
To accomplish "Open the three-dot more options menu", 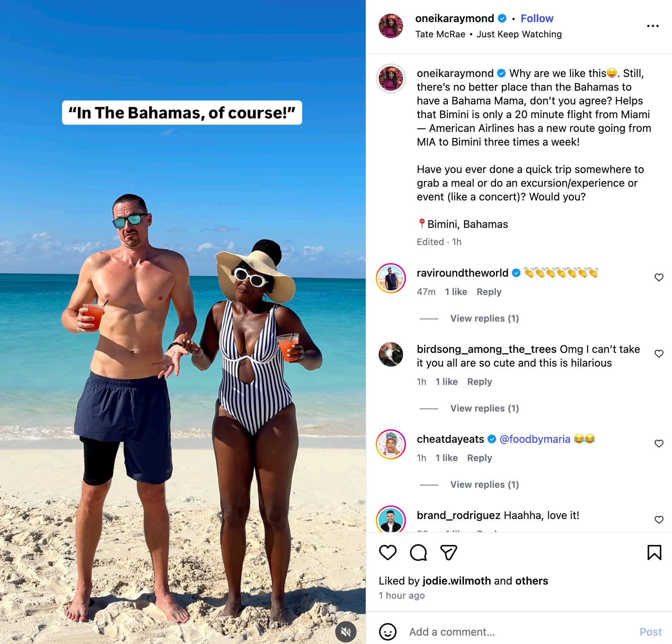I will click(x=653, y=26).
